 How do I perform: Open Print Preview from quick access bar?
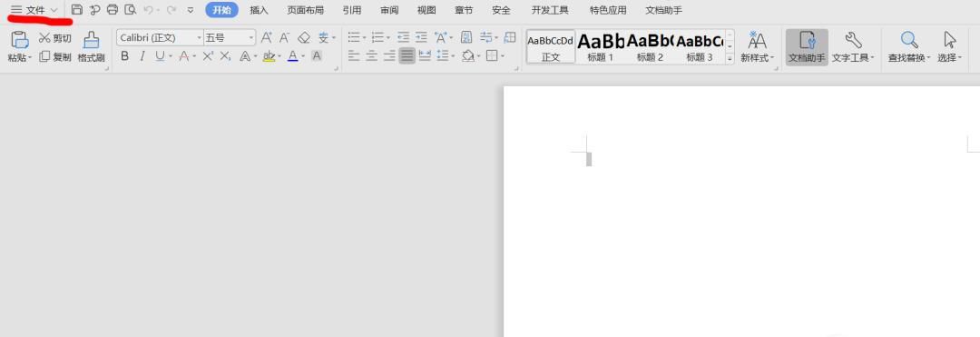130,10
